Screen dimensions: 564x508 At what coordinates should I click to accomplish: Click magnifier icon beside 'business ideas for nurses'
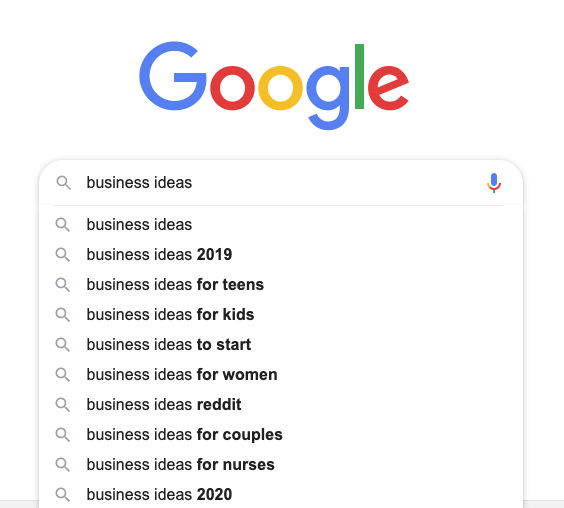tap(63, 464)
